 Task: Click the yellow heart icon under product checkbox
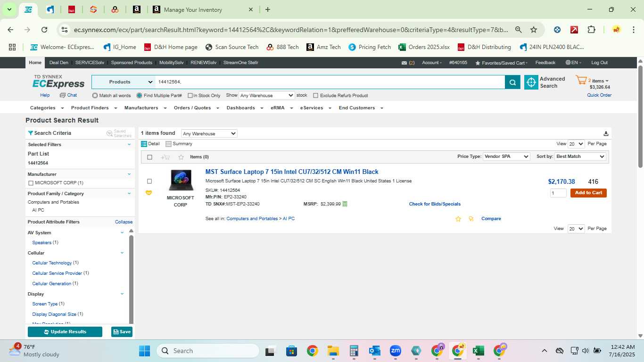(x=149, y=193)
